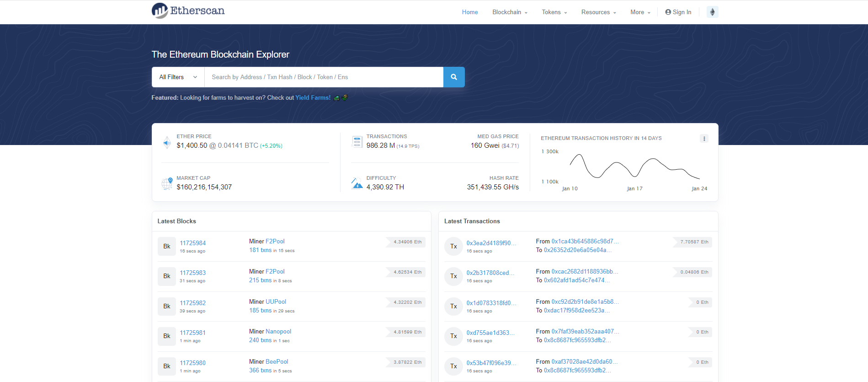The height and width of the screenshot is (382, 868).
Task: Open the Ethereum network icon menu
Action: [712, 12]
